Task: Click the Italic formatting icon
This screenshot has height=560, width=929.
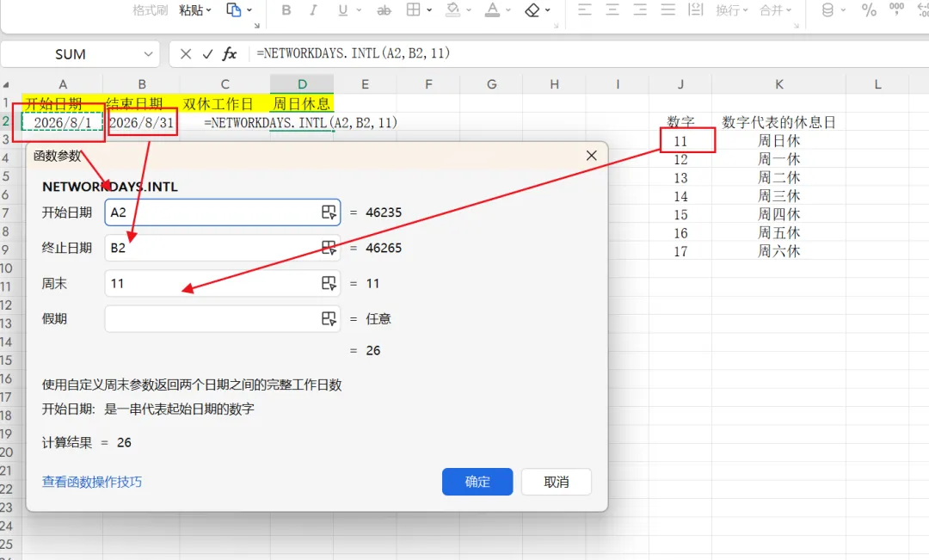Action: pyautogui.click(x=313, y=10)
